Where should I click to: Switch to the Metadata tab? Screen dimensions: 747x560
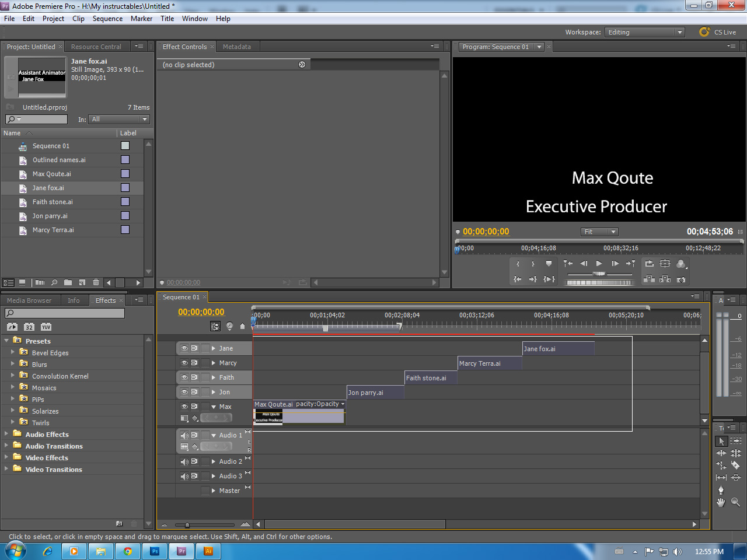tap(237, 47)
